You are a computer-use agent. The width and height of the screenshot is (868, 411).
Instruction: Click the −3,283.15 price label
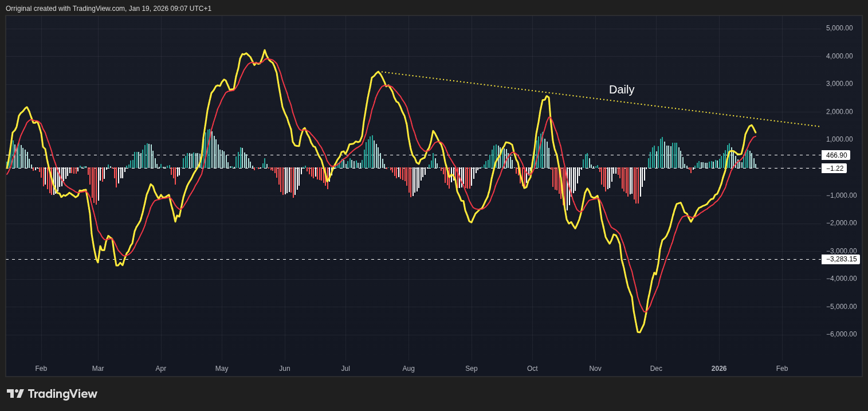pos(840,259)
